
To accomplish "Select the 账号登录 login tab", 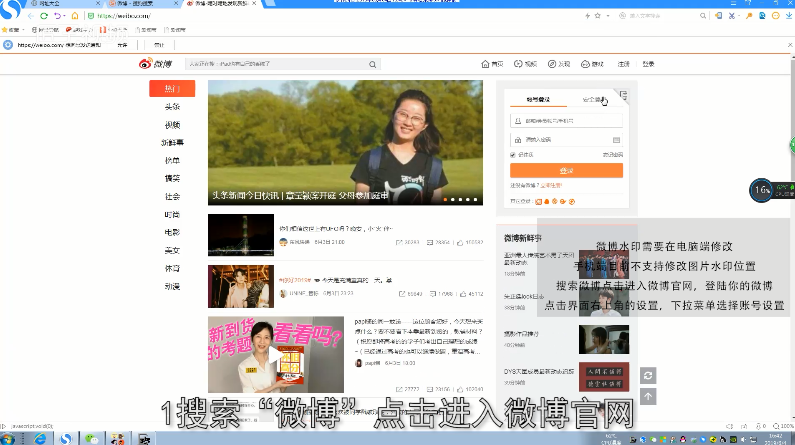I will (539, 100).
